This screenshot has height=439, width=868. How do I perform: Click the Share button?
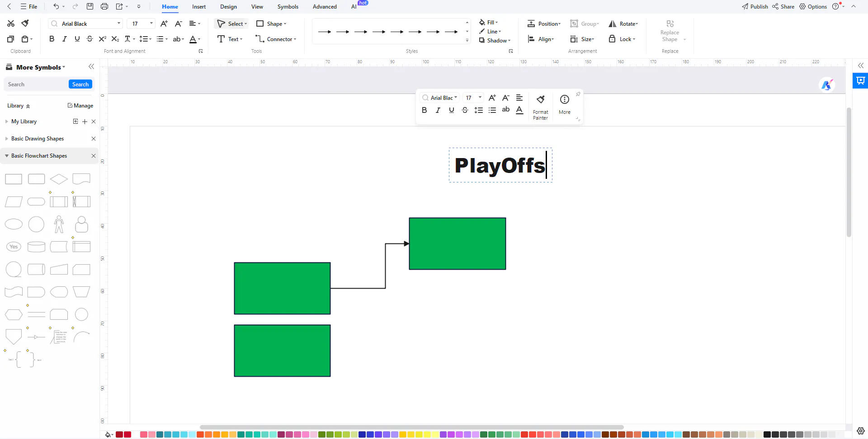pyautogui.click(x=783, y=6)
